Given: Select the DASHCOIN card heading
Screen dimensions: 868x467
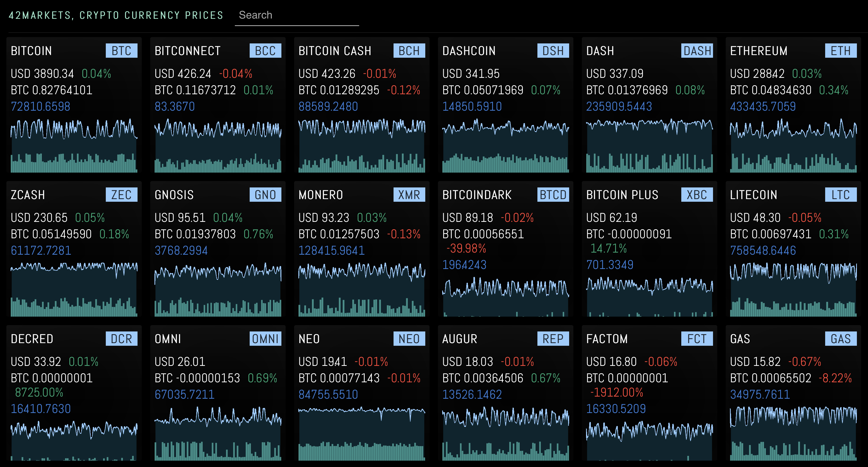Looking at the screenshot, I should click(x=469, y=51).
